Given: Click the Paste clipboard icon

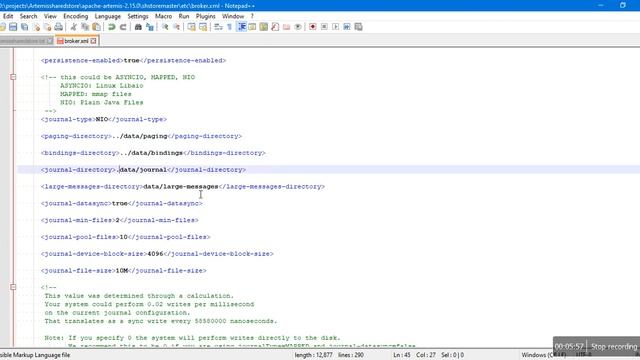Looking at the screenshot, I should coord(96,27).
